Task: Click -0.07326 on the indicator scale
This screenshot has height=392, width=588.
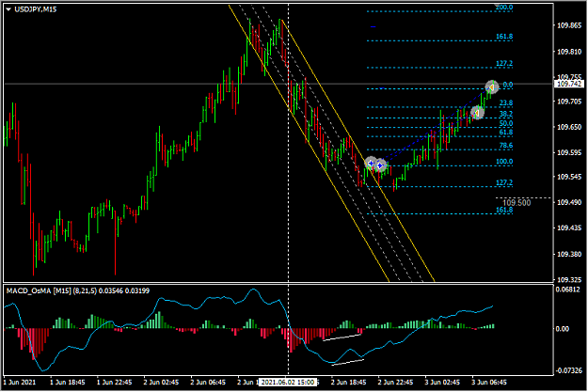Action: pyautogui.click(x=569, y=370)
